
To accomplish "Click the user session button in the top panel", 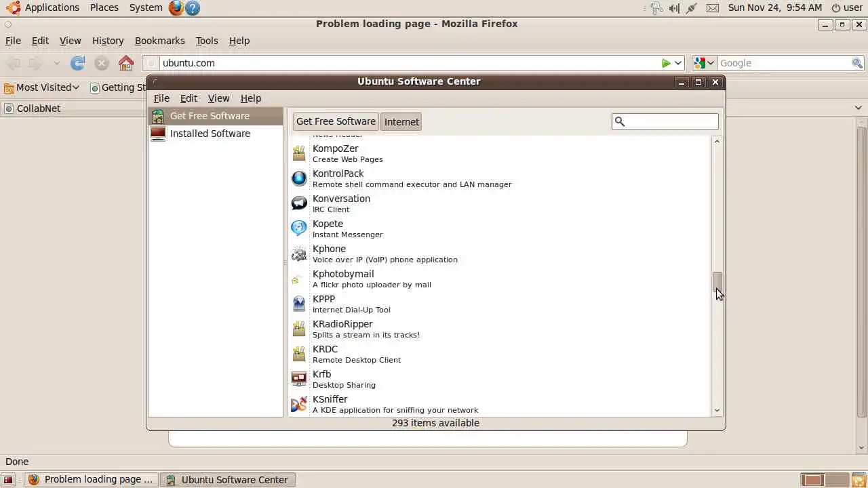I will (x=847, y=7).
